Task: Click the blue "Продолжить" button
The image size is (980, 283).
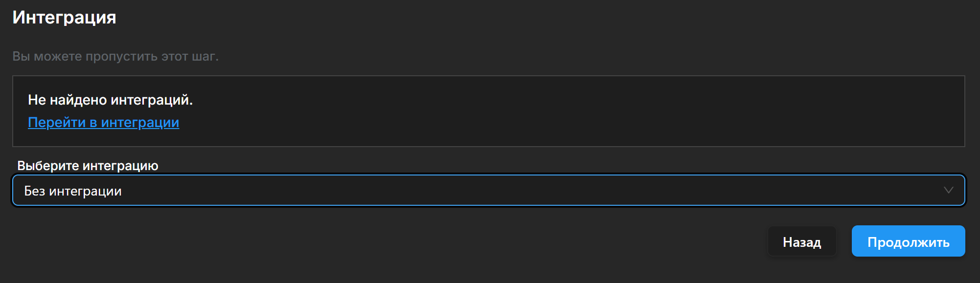Action: pyautogui.click(x=908, y=241)
